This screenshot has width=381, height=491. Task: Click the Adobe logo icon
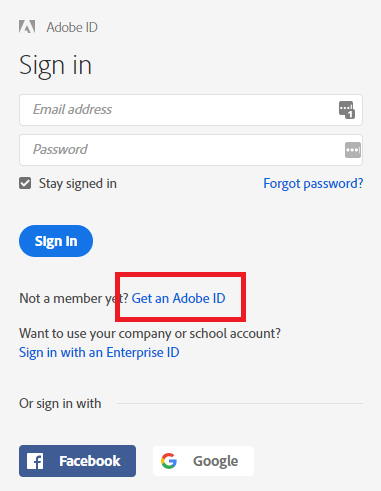pos(27,27)
